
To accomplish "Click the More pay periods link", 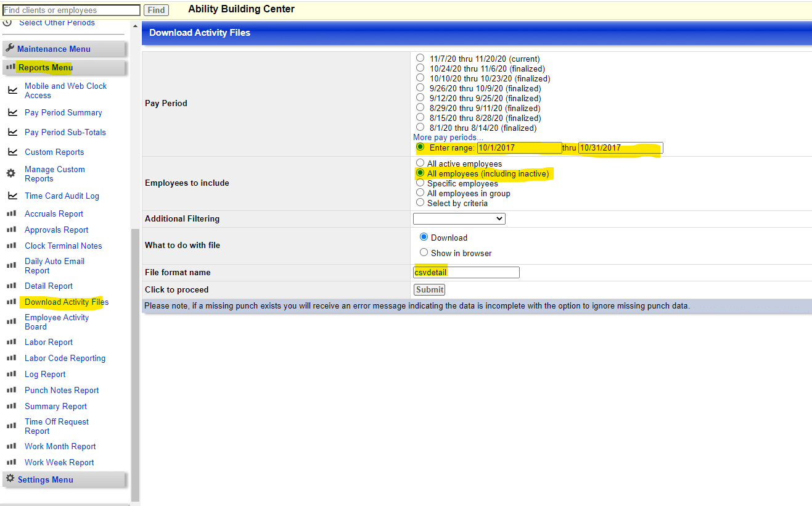I will (448, 138).
